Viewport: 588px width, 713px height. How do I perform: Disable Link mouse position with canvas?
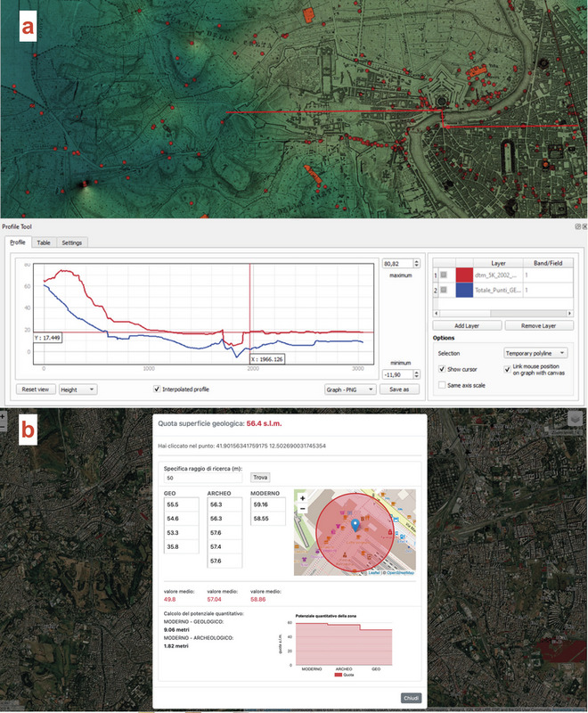tap(509, 369)
